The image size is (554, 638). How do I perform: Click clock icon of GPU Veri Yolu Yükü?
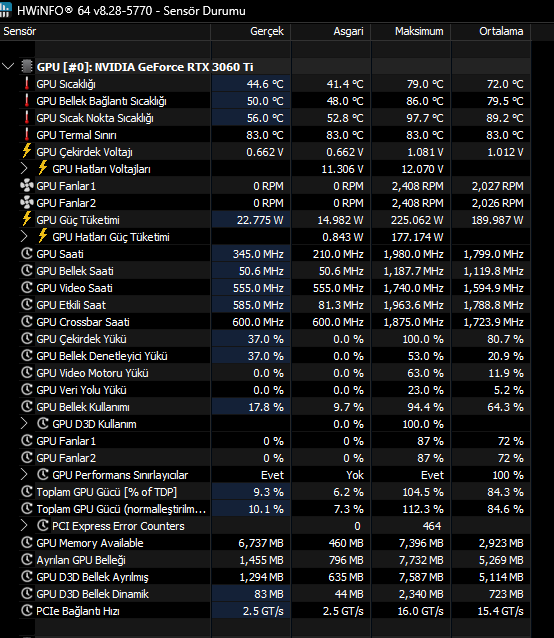coord(27,389)
